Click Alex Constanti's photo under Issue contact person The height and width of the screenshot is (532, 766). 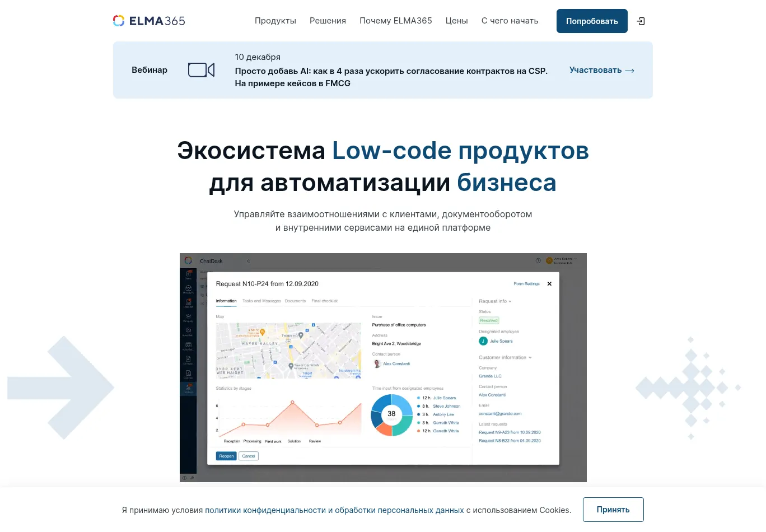(x=377, y=364)
